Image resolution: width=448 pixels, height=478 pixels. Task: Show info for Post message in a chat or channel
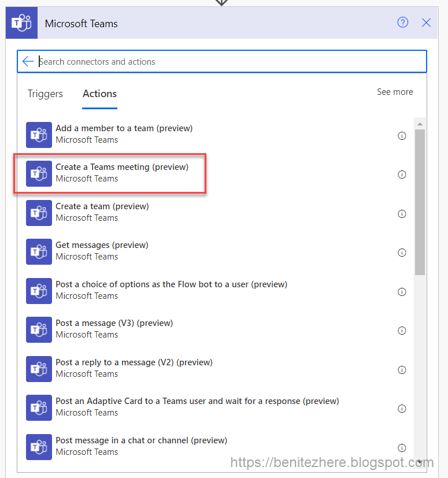point(402,448)
